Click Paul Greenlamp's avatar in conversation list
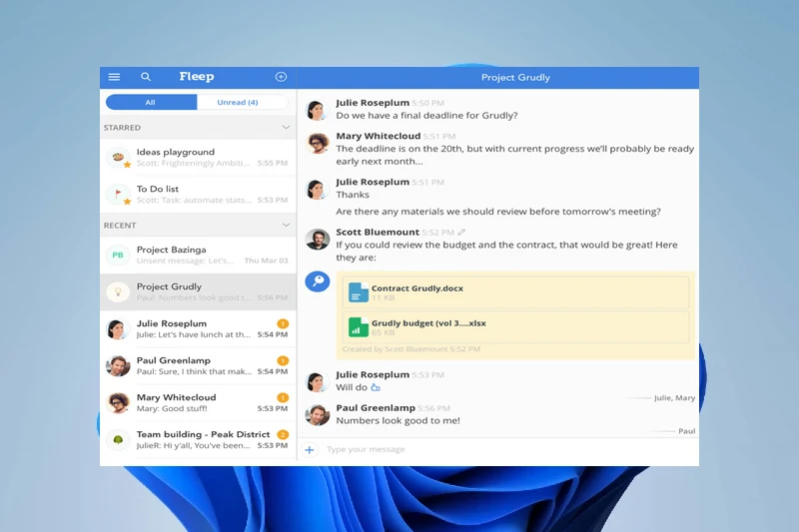The height and width of the screenshot is (532, 799). point(118,365)
